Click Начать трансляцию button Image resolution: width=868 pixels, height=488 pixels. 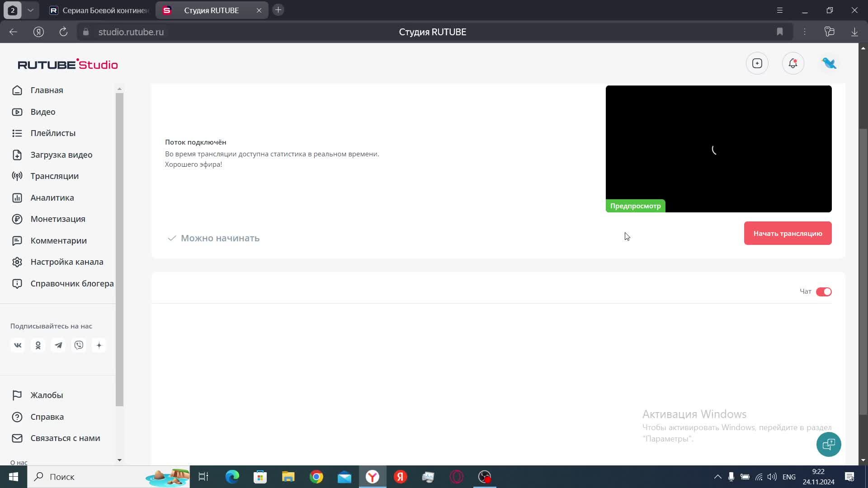pos(788,233)
